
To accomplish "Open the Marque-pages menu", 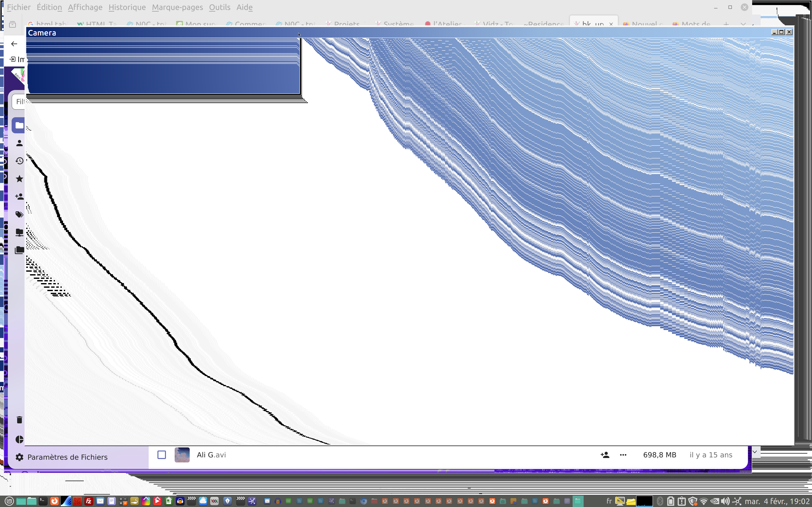I will tap(177, 7).
